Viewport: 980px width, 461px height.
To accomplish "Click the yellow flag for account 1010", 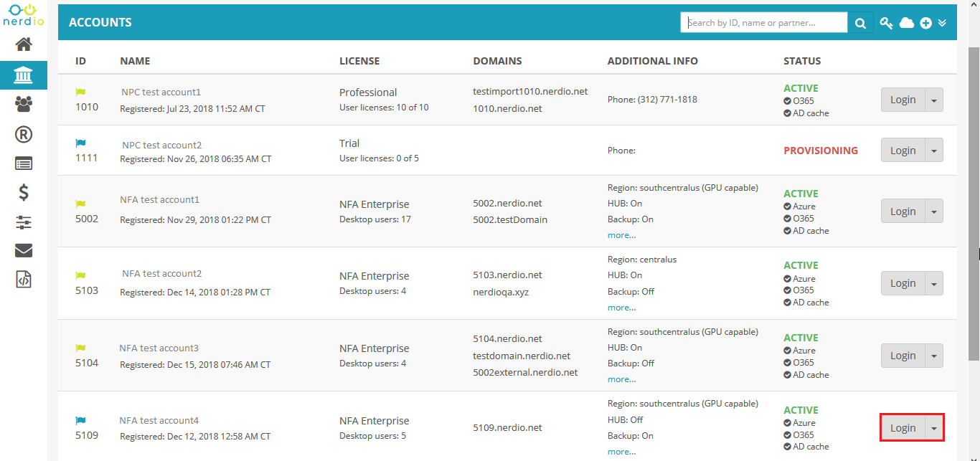I will [x=80, y=92].
